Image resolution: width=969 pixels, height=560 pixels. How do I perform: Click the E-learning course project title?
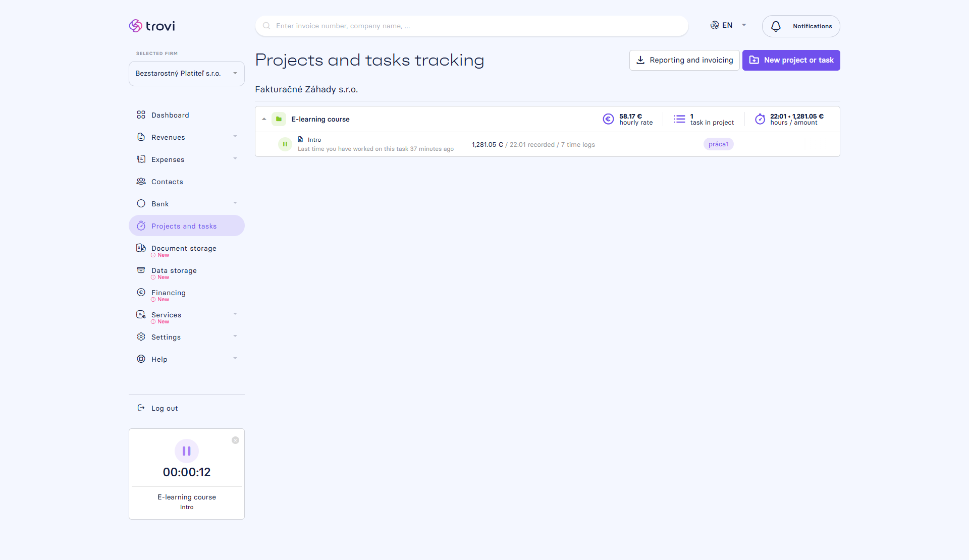tap(320, 119)
